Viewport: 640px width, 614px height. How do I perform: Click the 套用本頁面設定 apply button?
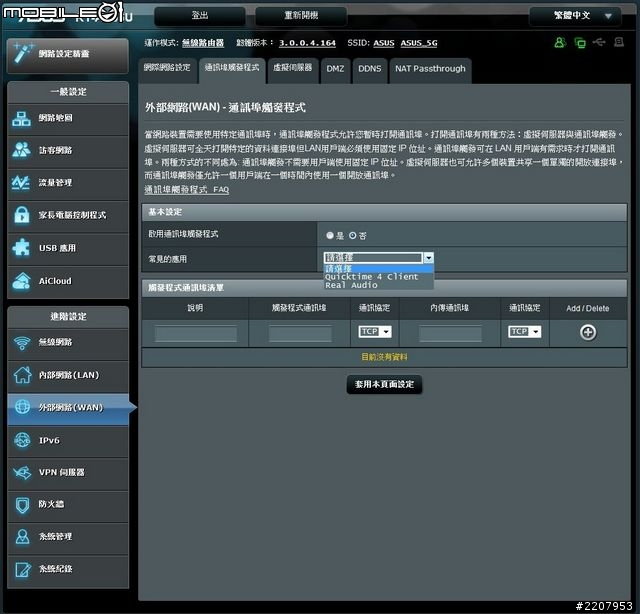click(383, 384)
